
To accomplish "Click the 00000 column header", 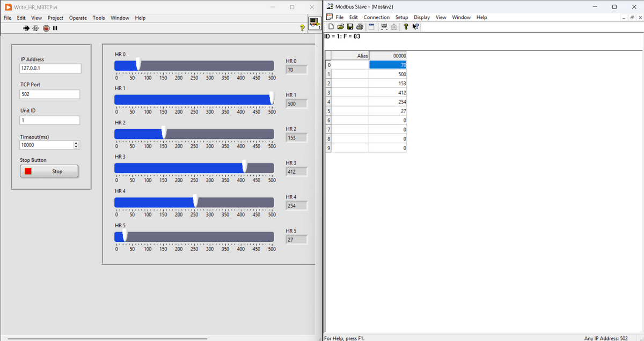I will [x=388, y=56].
